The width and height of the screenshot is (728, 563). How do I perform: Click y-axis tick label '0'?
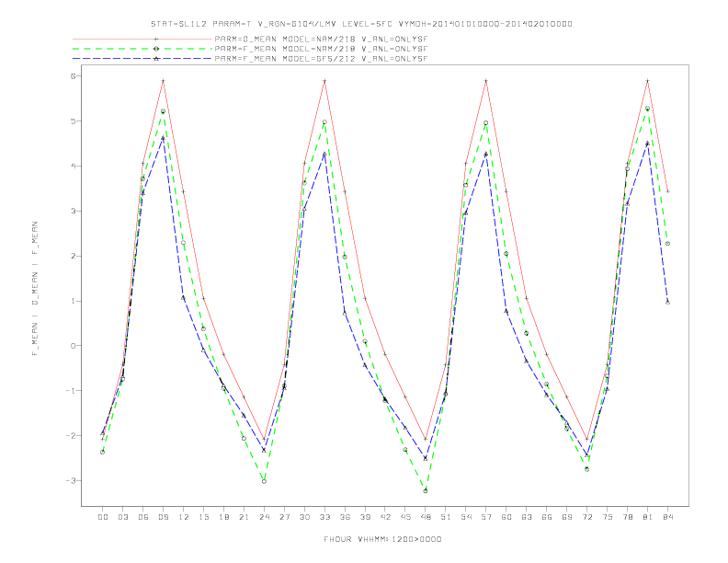(x=74, y=346)
